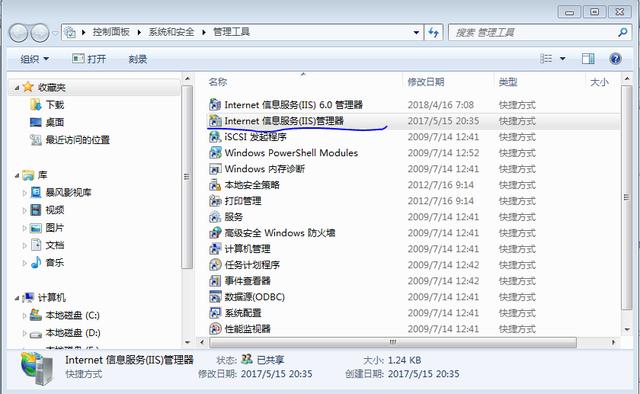Open recent pages dropdown next to navigation arrows
Image resolution: width=640 pixels, height=394 pixels.
click(55, 33)
